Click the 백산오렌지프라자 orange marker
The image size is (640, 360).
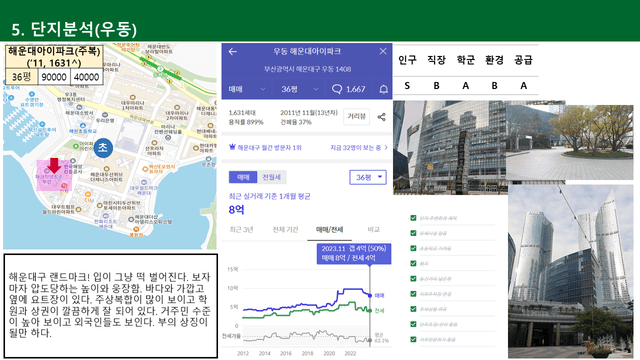[145, 169]
